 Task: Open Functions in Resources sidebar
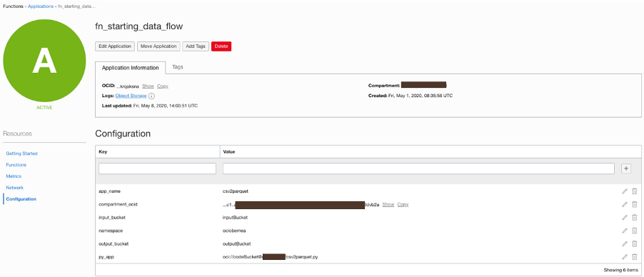(16, 165)
